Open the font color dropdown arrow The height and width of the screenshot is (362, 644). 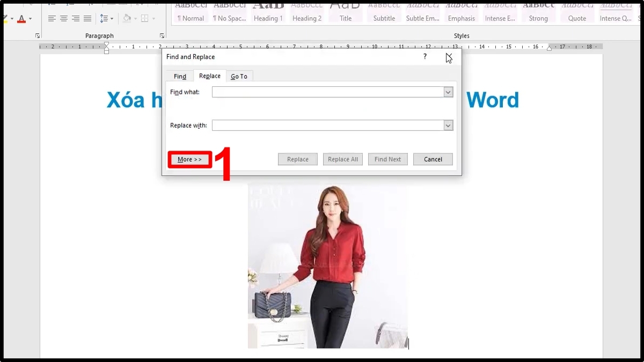[30, 19]
